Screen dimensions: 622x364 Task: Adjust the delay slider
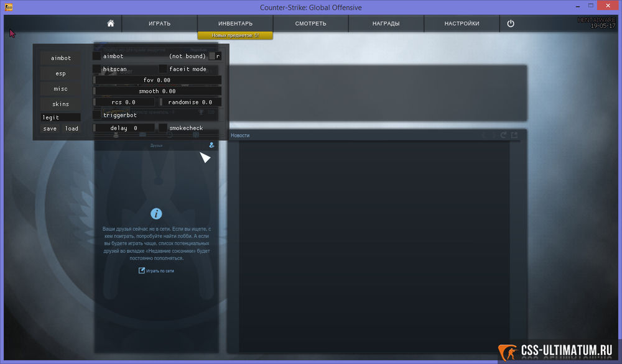coord(124,128)
